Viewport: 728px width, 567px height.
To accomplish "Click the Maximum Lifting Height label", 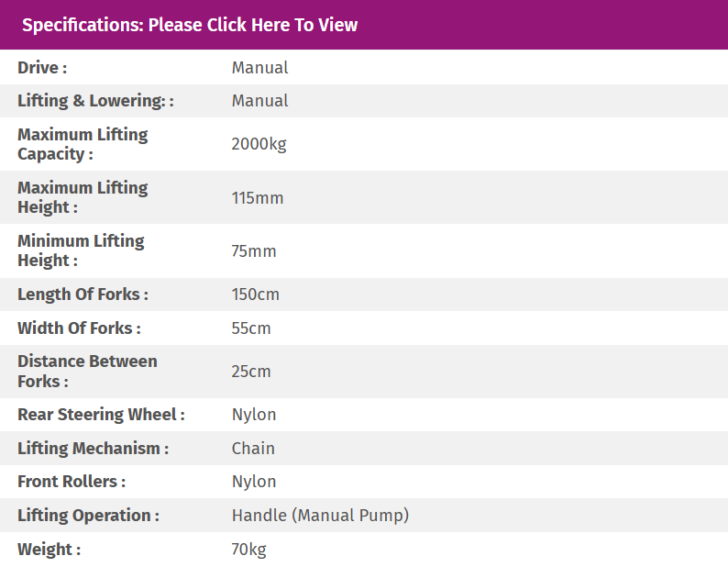I will click(83, 197).
